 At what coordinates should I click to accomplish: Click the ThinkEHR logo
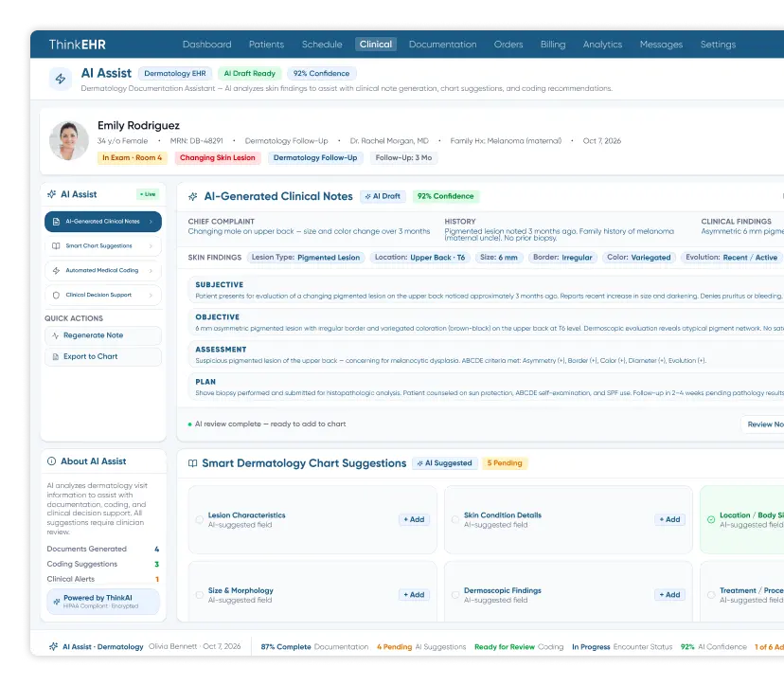tap(78, 45)
